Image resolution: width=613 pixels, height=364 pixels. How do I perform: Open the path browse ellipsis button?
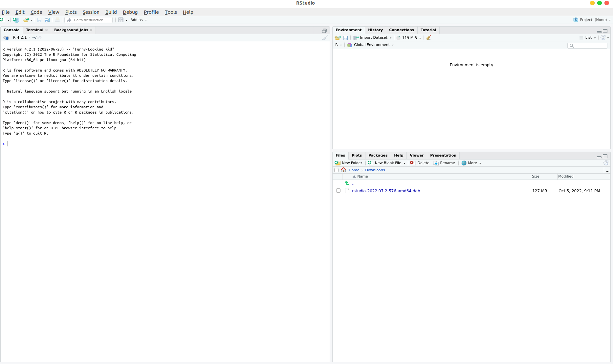click(x=607, y=170)
